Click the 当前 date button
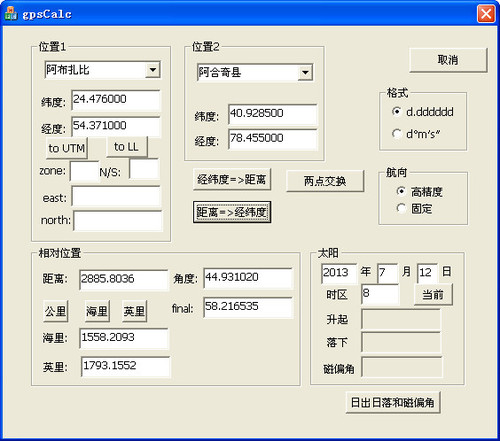 pos(433,294)
